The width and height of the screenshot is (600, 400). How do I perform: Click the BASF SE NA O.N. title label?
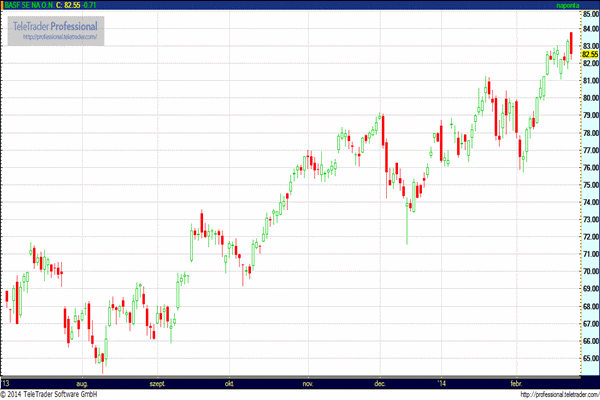point(29,5)
